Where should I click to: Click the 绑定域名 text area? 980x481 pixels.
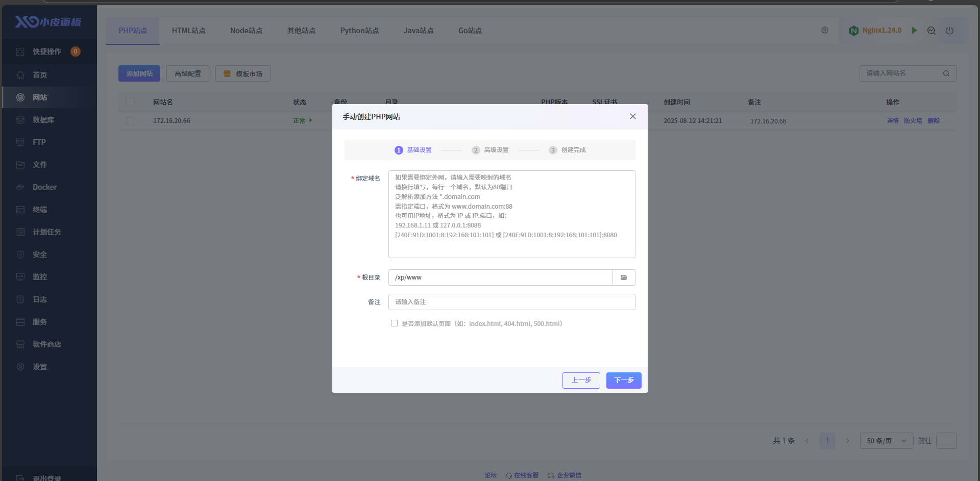coord(511,214)
